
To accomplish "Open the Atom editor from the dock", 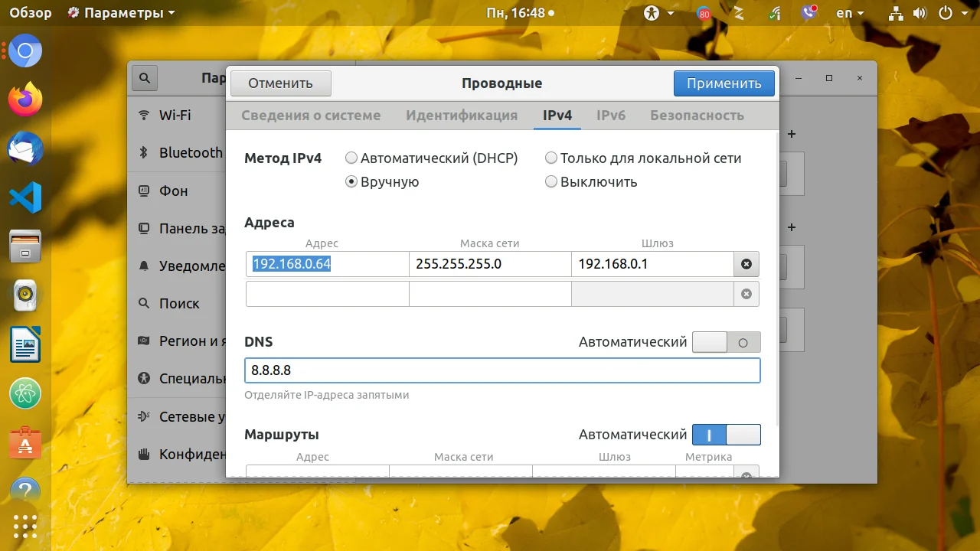I will pos(25,394).
